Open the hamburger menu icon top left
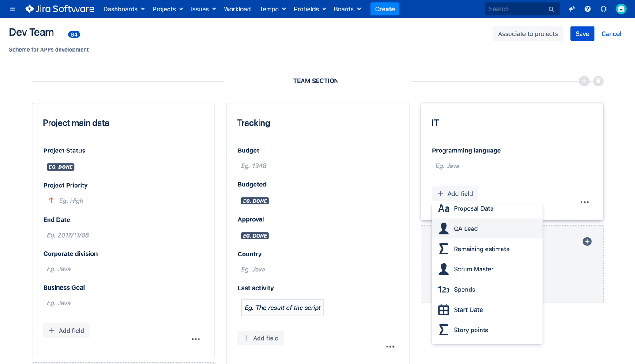The width and height of the screenshot is (635, 364). click(12, 9)
